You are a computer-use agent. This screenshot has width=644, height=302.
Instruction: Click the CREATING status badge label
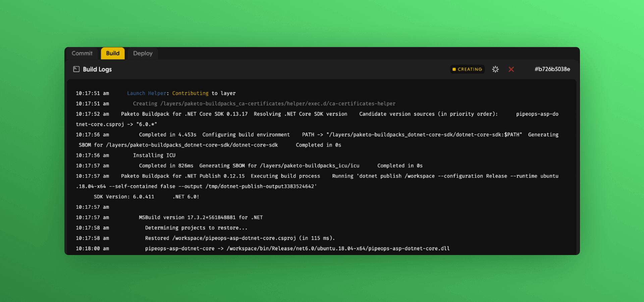[470, 69]
